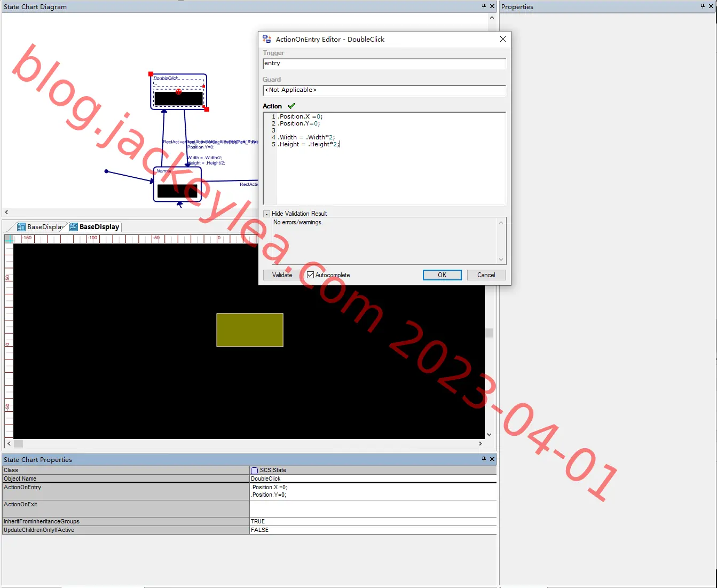Click the Action code editor area
The height and width of the screenshot is (588, 717).
coord(384,159)
